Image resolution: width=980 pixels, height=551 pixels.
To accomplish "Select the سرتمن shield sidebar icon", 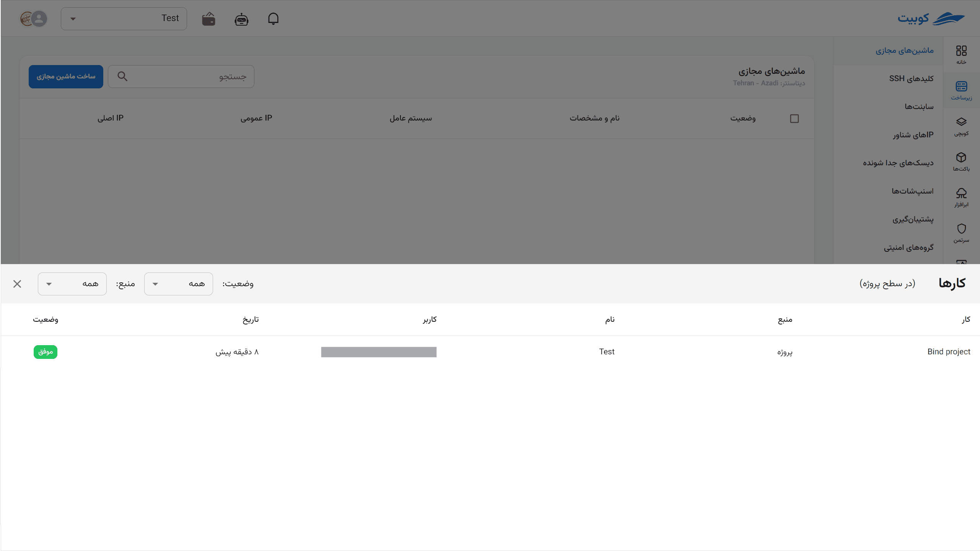I will point(961,233).
